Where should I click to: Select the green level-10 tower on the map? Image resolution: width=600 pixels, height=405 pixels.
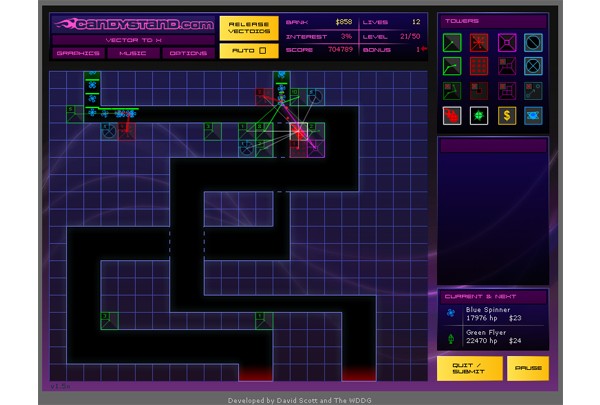coord(298,97)
